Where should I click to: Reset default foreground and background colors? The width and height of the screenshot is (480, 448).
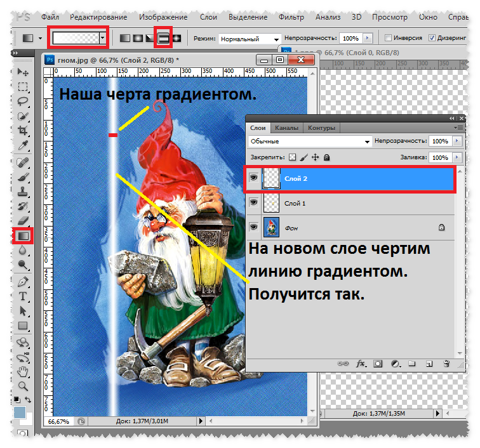pyautogui.click(x=17, y=400)
